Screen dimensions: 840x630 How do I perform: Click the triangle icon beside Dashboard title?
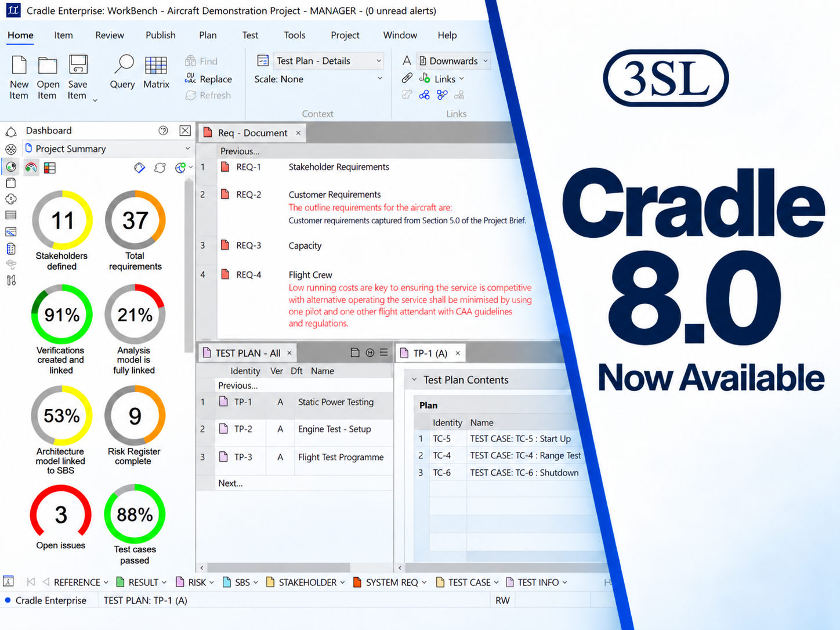click(11, 131)
